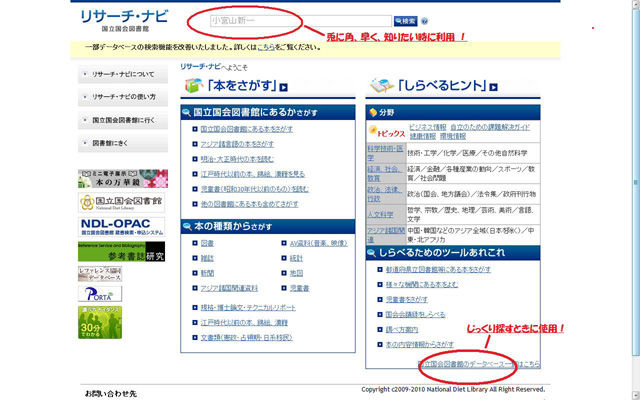This screenshot has width=640, height=400.
Task: Open 調べ方案内 link
Action: (402, 330)
